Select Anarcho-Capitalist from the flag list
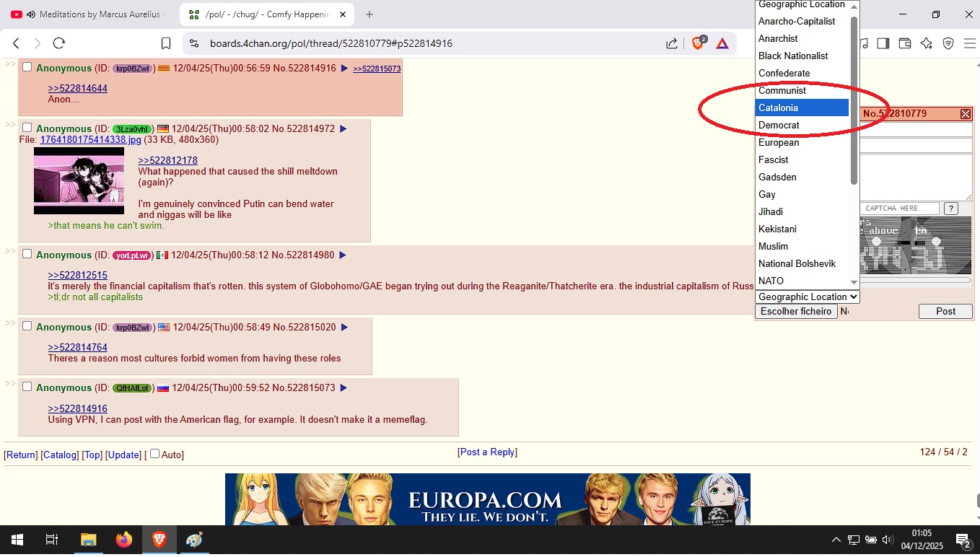The image size is (980, 557). (802, 21)
